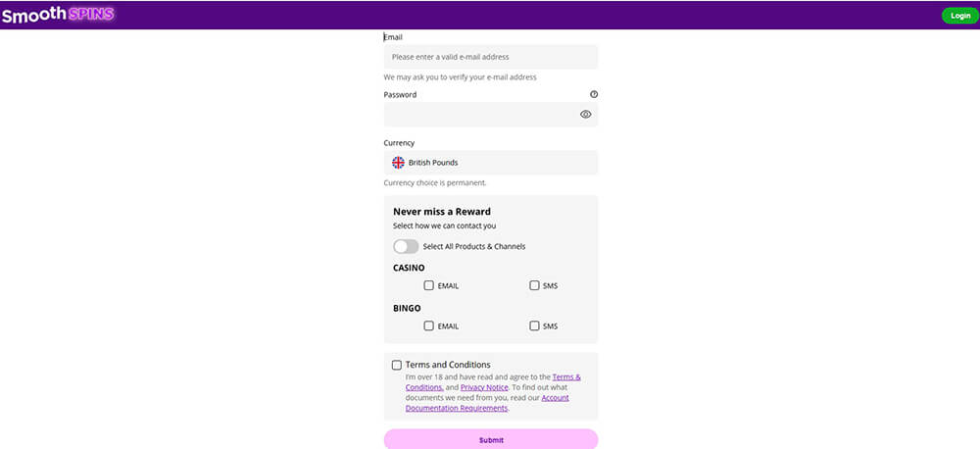This screenshot has height=449, width=980.
Task: Click the British flag currency icon
Action: [398, 163]
